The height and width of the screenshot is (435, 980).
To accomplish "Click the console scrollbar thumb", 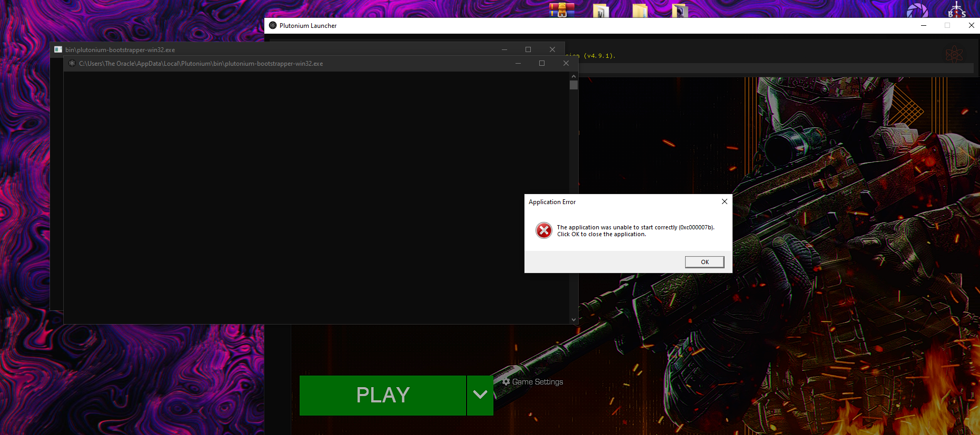I will coord(573,85).
